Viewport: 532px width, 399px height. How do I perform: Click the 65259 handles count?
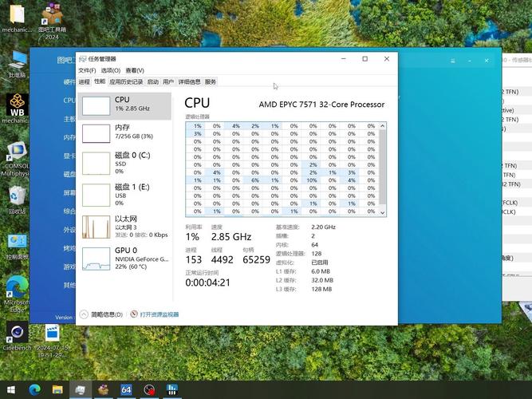coord(256,259)
